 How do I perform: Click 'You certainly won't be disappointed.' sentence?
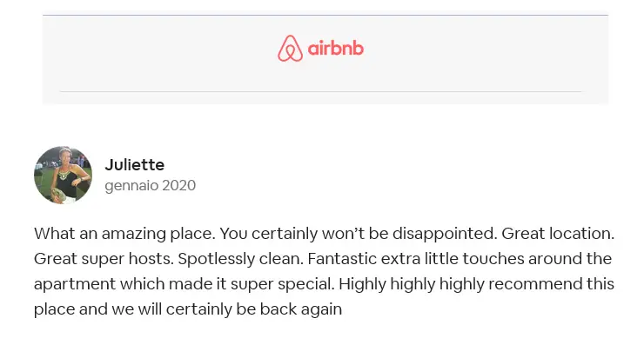[x=359, y=234]
